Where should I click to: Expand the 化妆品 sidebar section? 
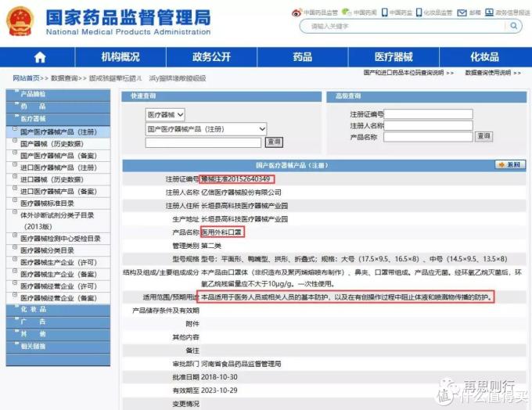[58, 310]
